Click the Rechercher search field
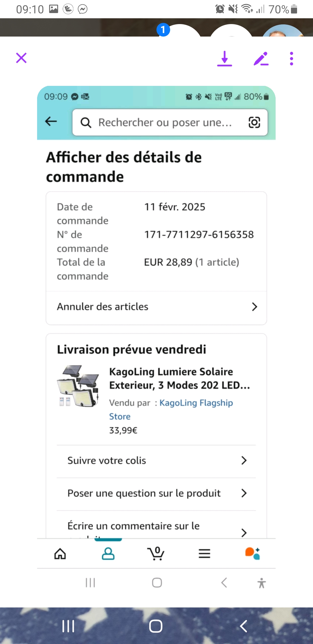The height and width of the screenshot is (644, 313). pyautogui.click(x=165, y=122)
